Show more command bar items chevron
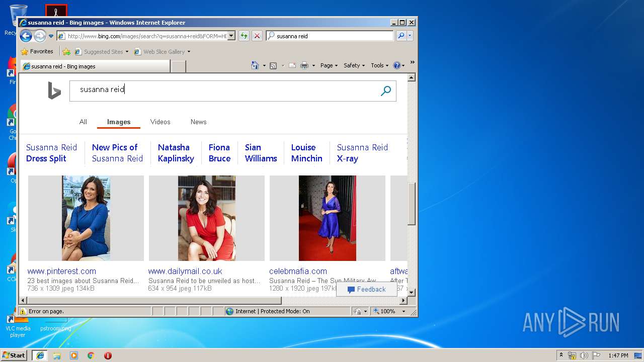This screenshot has width=644, height=362. tap(412, 62)
